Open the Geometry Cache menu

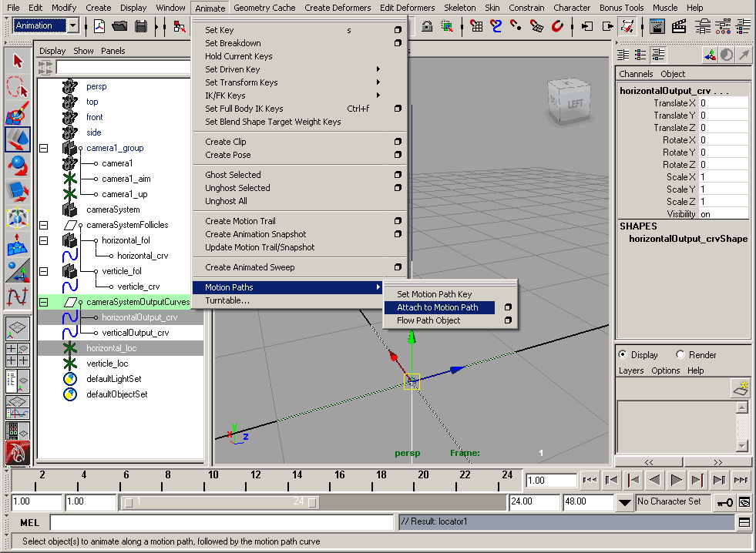[x=264, y=8]
